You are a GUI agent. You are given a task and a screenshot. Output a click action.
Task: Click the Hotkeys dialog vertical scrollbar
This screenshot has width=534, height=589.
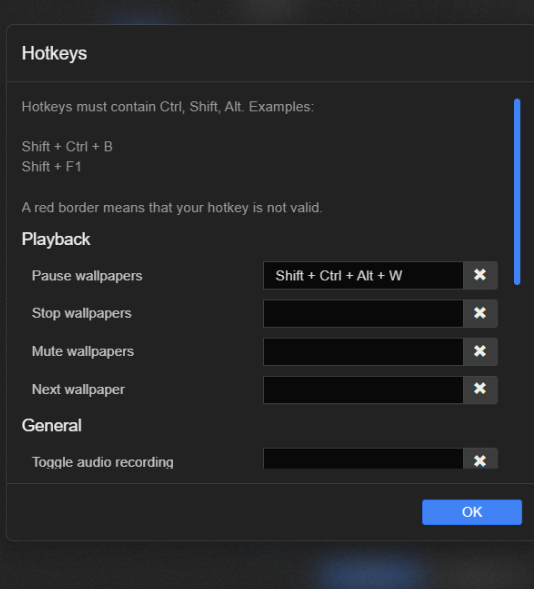click(x=517, y=192)
